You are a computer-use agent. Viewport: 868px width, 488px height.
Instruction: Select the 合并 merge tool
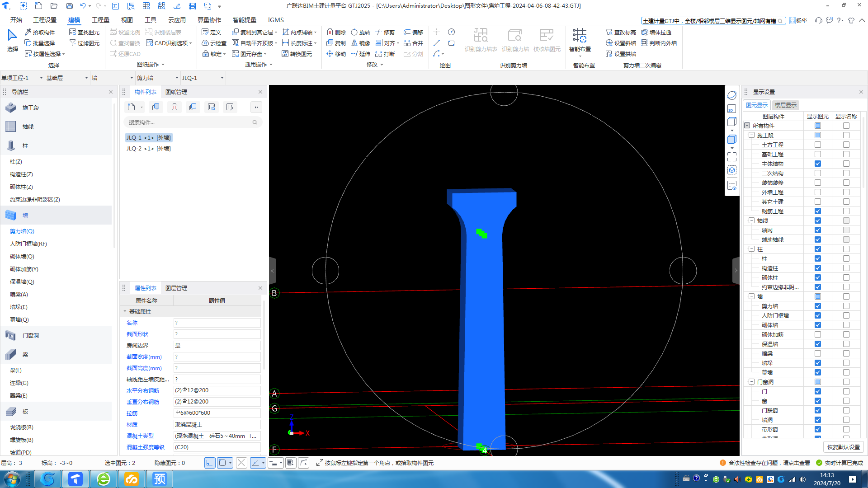[x=413, y=43]
